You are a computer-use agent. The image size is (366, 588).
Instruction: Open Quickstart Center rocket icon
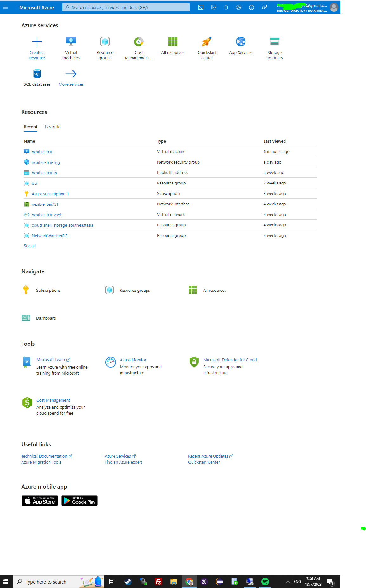(x=207, y=42)
